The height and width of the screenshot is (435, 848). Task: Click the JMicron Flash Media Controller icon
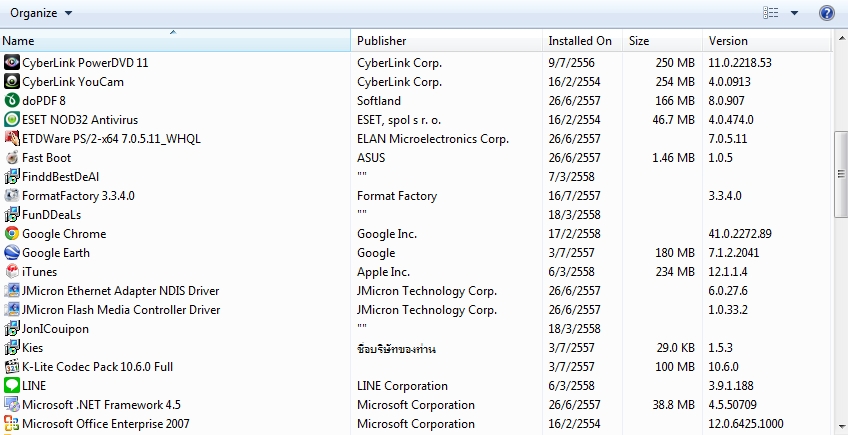tap(11, 309)
